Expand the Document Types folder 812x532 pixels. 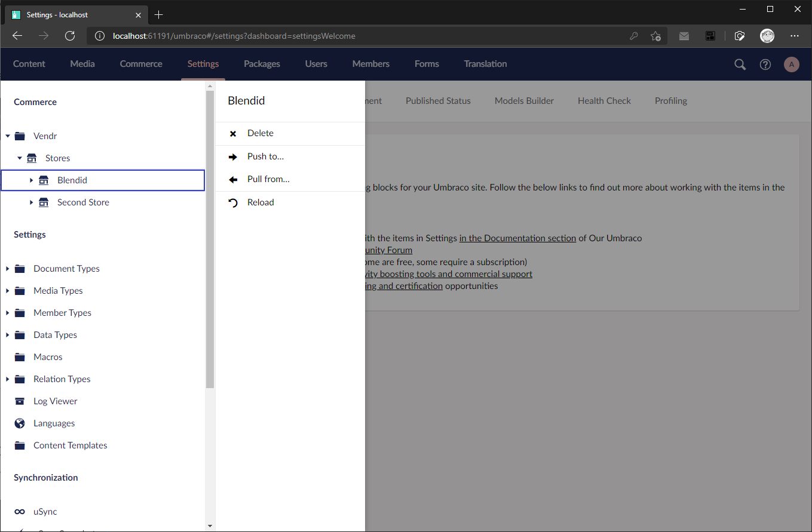8,269
